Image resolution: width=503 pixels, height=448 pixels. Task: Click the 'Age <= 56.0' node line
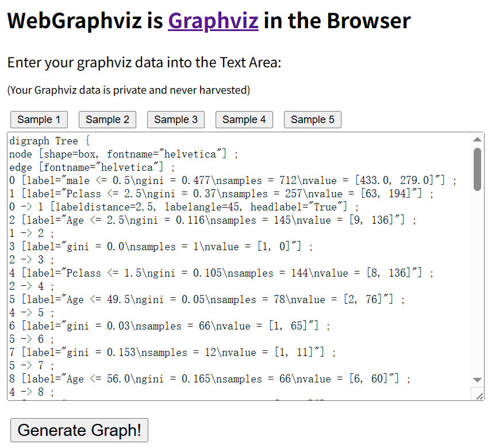[x=210, y=379]
